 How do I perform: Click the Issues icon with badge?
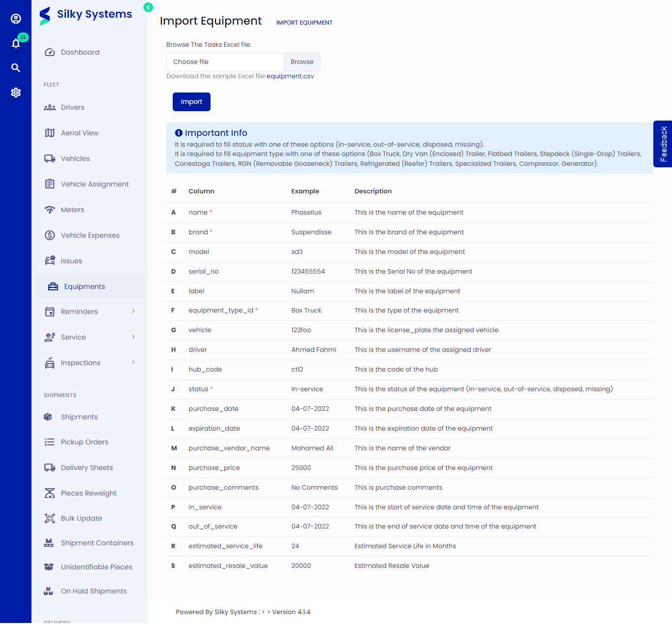tap(50, 261)
